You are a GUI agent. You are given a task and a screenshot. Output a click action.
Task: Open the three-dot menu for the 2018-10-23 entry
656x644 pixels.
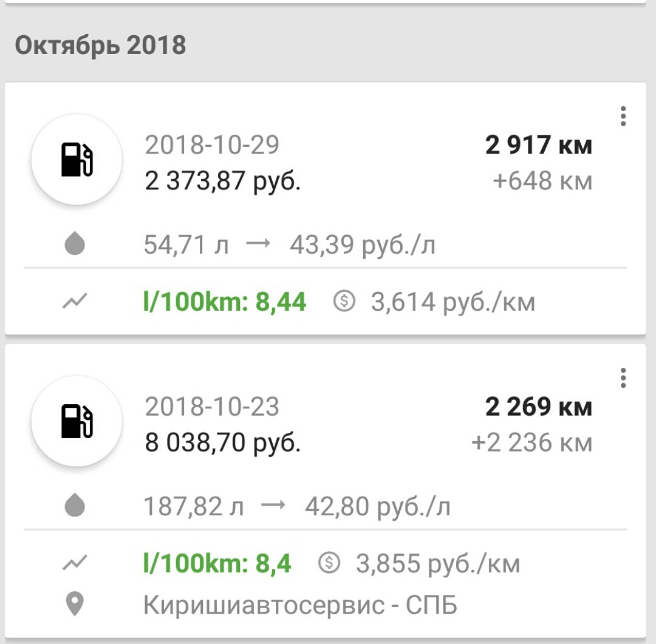coord(623,378)
